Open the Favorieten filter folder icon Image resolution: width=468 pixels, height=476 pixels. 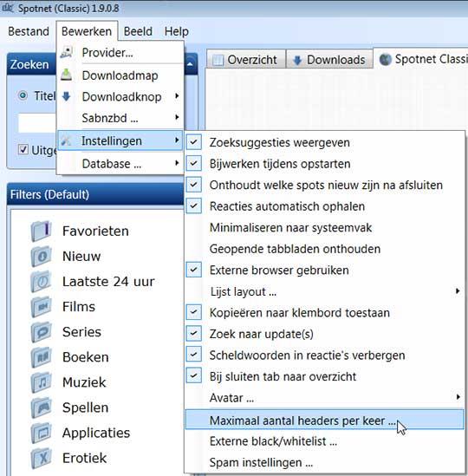click(42, 231)
